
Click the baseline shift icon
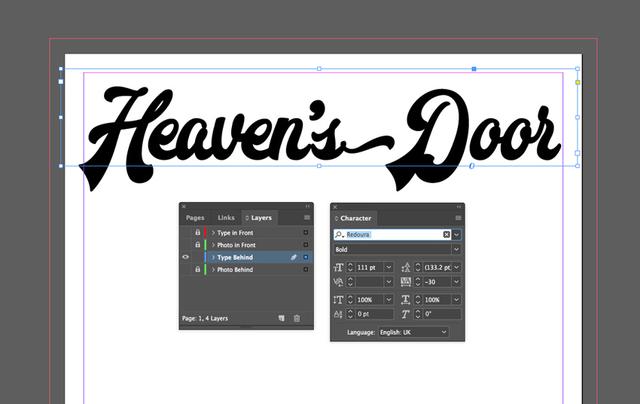(x=338, y=314)
